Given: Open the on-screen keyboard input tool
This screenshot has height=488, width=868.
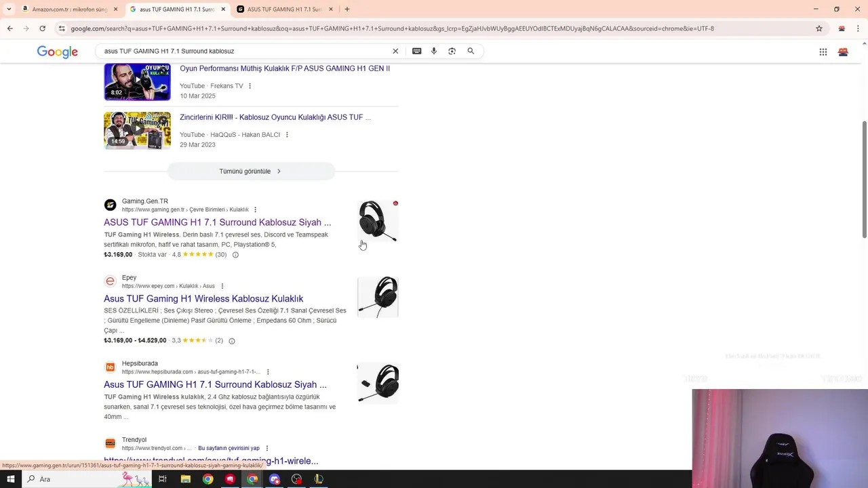Looking at the screenshot, I should 416,51.
